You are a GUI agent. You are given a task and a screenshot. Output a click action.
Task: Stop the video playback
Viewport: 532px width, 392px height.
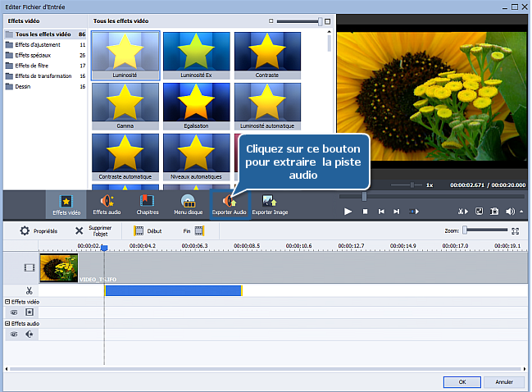pos(365,212)
